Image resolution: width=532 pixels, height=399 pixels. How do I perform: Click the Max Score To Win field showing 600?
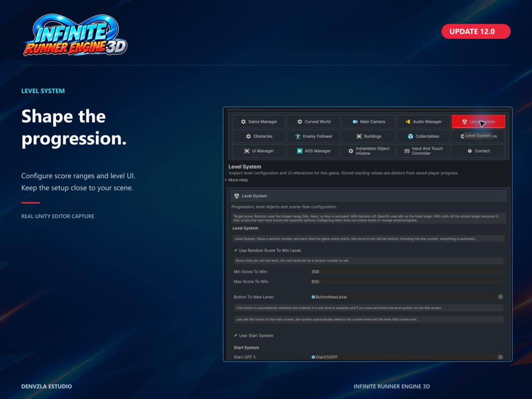(407, 282)
